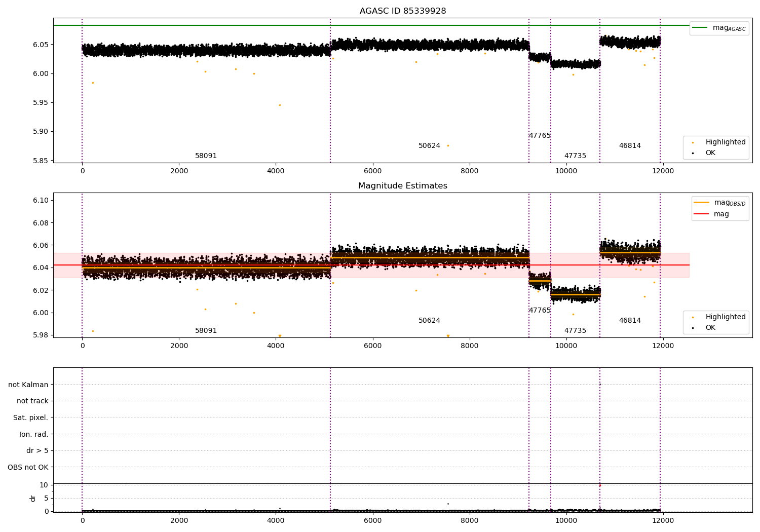
Task: Click OBSID label 46814 in Magnitude Estimates panel
Action: coord(630,320)
